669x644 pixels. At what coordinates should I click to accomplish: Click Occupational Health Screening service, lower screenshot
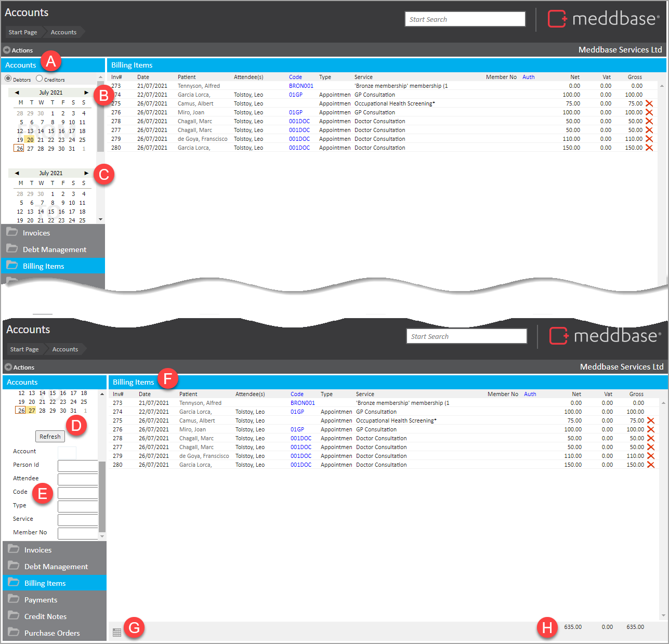pyautogui.click(x=396, y=420)
